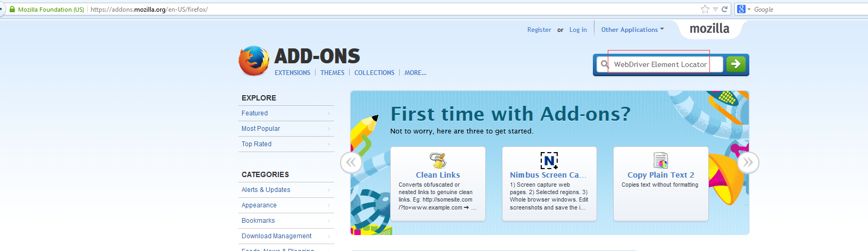Open the MORE... menu
This screenshot has height=251, width=868.
tap(415, 73)
